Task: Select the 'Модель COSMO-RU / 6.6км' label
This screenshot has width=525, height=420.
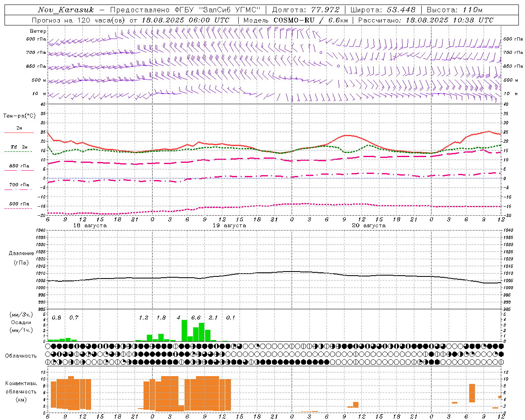Action: click(296, 20)
